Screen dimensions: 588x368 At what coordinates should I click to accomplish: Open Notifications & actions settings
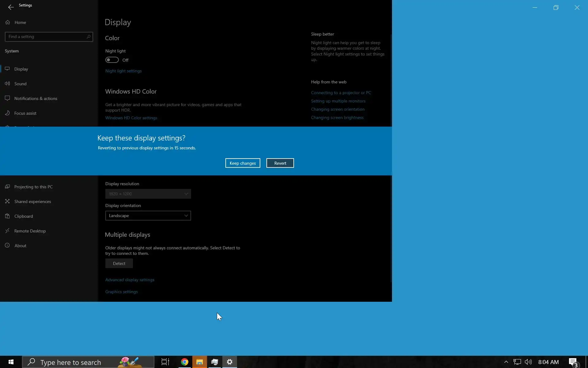click(x=36, y=98)
